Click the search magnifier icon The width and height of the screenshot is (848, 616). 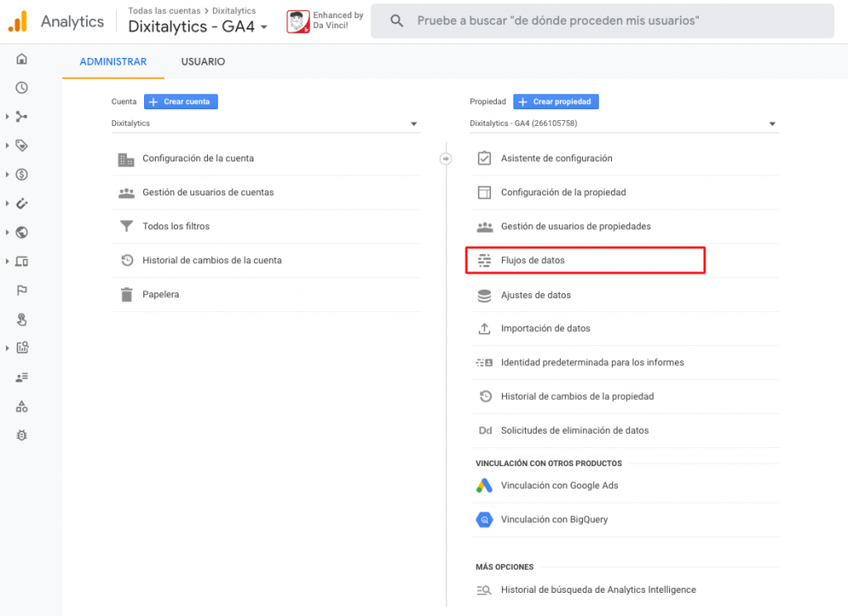(397, 21)
